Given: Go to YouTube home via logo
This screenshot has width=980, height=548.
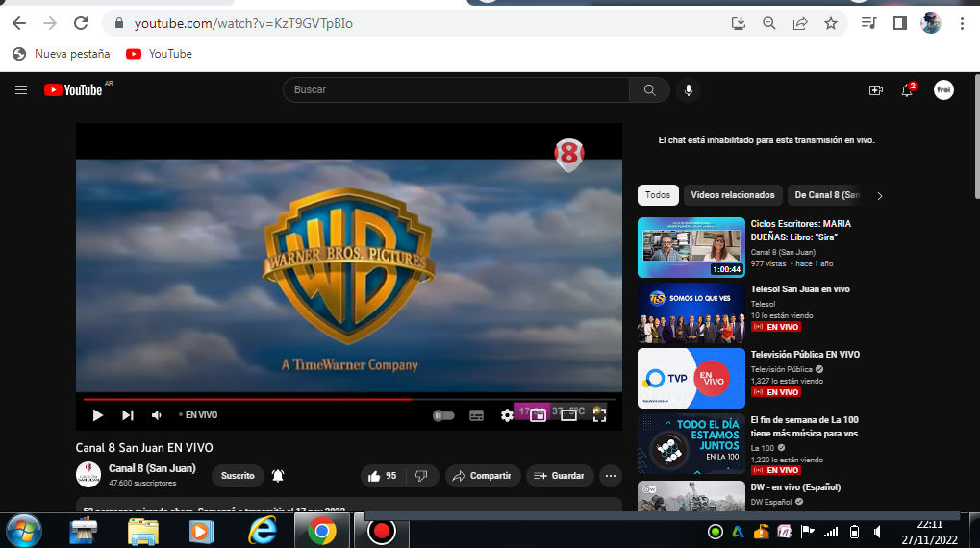Looking at the screenshot, I should (73, 90).
